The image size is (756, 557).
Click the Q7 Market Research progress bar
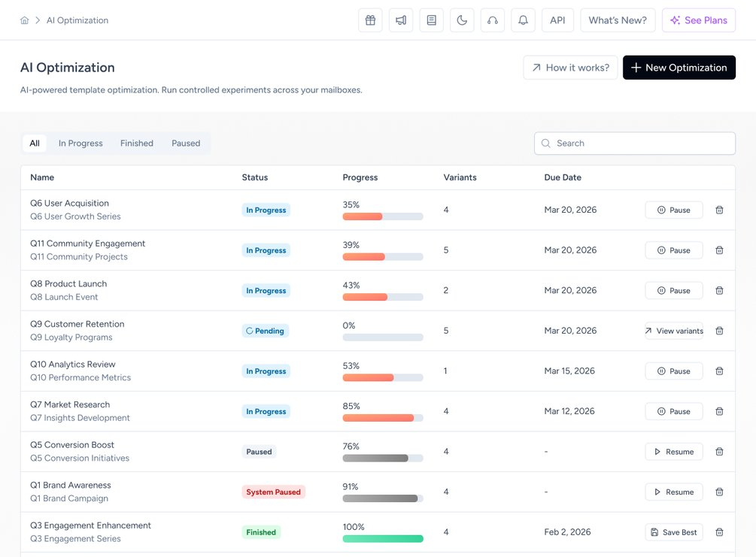point(383,418)
